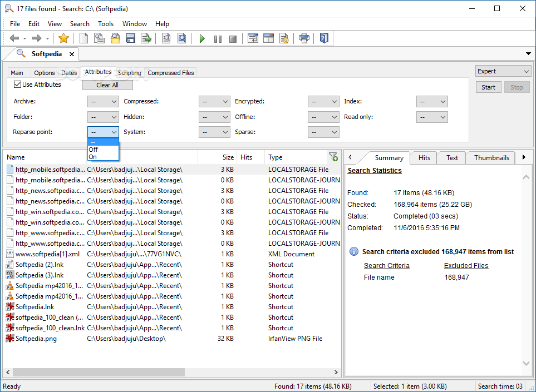Switch to the Dates tab

pos(69,73)
